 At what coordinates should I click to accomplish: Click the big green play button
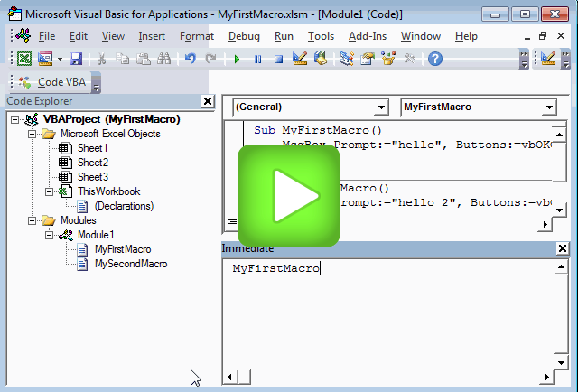point(288,195)
